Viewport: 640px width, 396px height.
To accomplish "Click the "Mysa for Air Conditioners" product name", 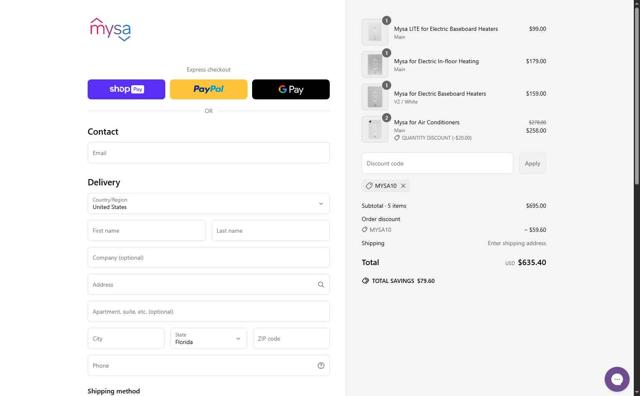I will (x=427, y=122).
